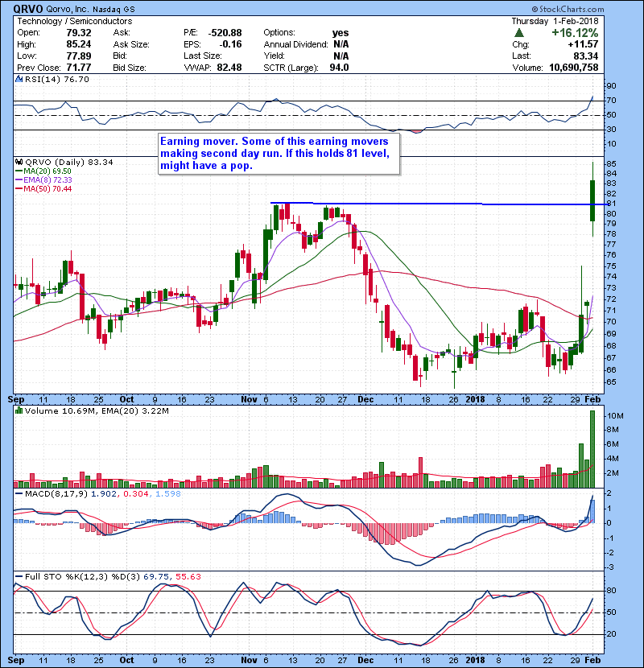Click the stochastic %K value 69.75

pos(155,577)
